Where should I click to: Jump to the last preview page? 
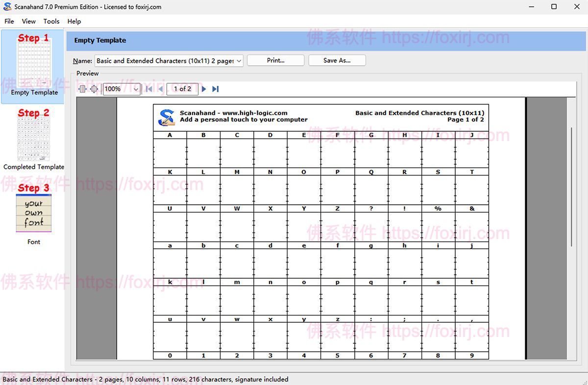click(x=215, y=89)
